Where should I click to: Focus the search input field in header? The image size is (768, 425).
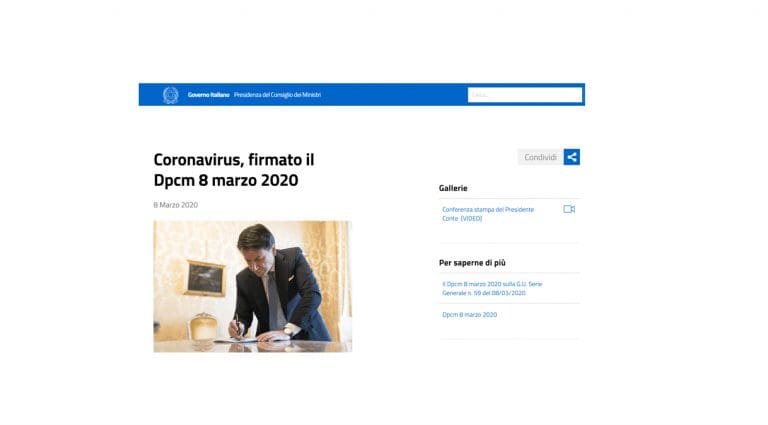[x=525, y=95]
